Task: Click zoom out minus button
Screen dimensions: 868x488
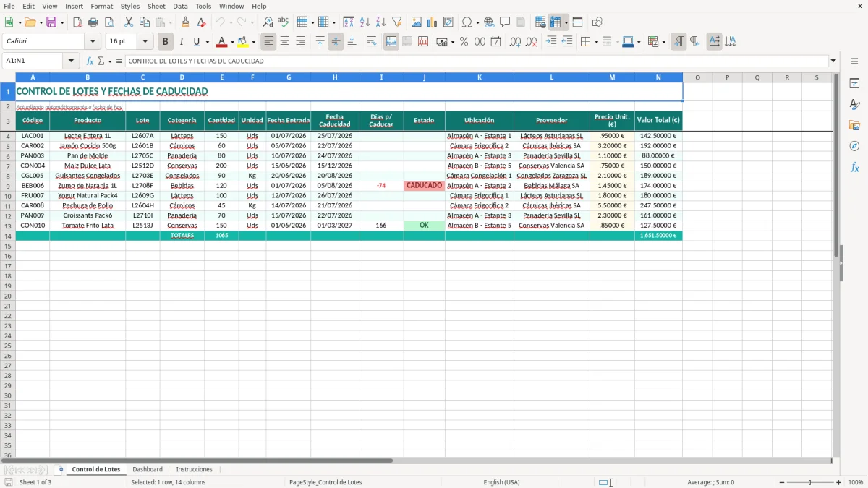Action: click(781, 482)
